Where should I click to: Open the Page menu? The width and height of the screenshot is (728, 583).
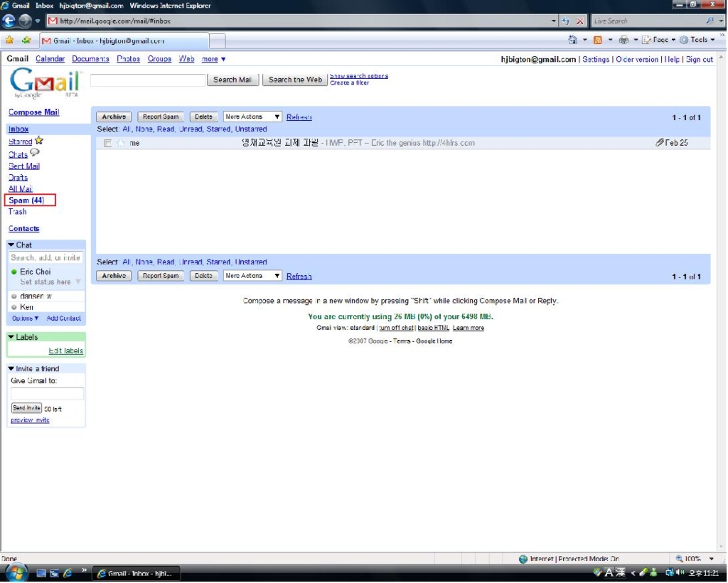[x=659, y=40]
